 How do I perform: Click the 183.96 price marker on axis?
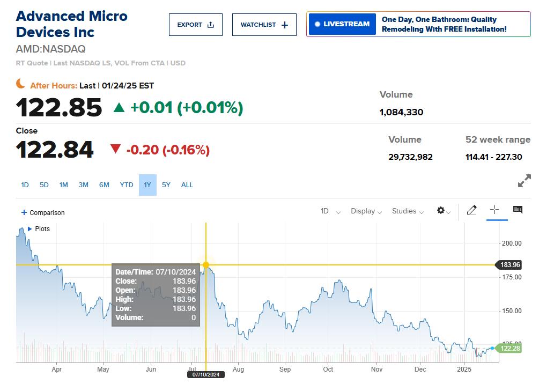point(510,265)
